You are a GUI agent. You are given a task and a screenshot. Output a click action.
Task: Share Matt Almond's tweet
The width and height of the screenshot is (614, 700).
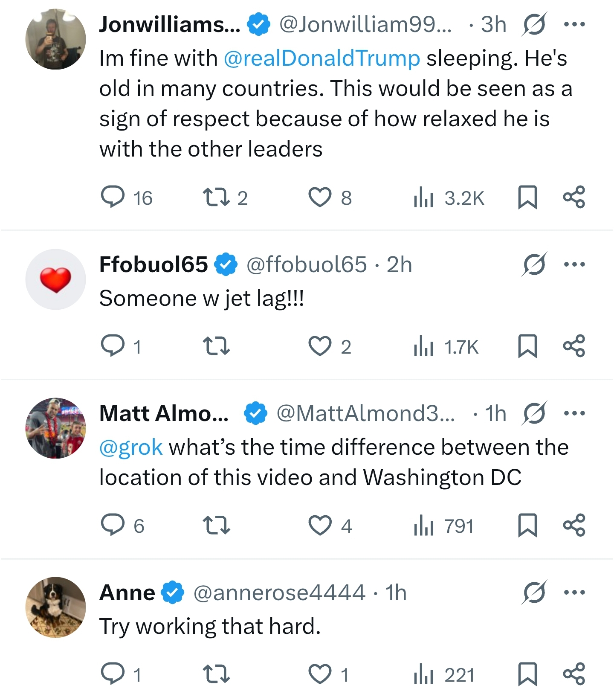[x=574, y=525]
